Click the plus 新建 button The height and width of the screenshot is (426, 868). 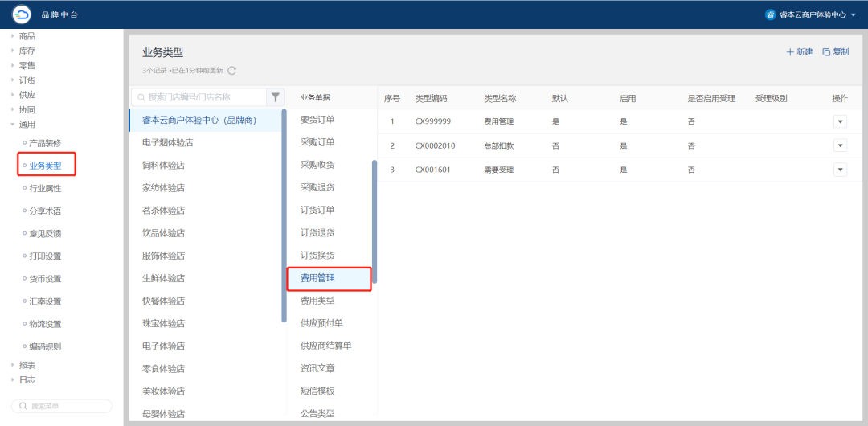(800, 52)
